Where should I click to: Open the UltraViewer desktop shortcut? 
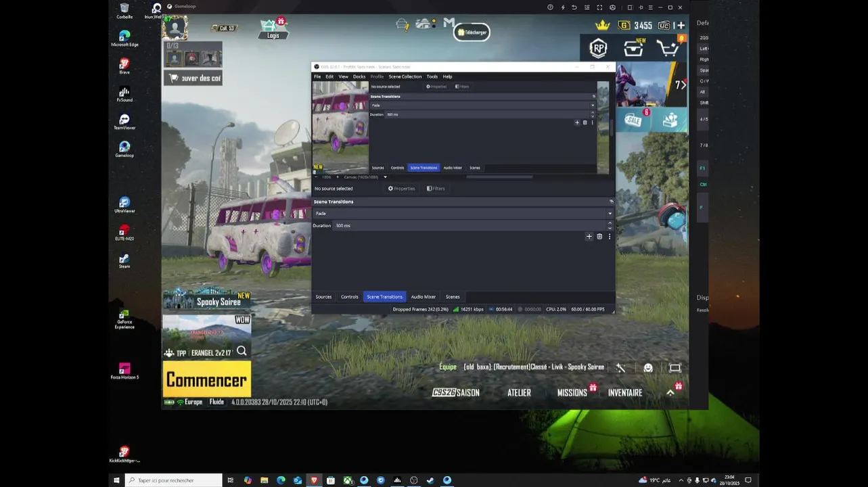point(124,205)
